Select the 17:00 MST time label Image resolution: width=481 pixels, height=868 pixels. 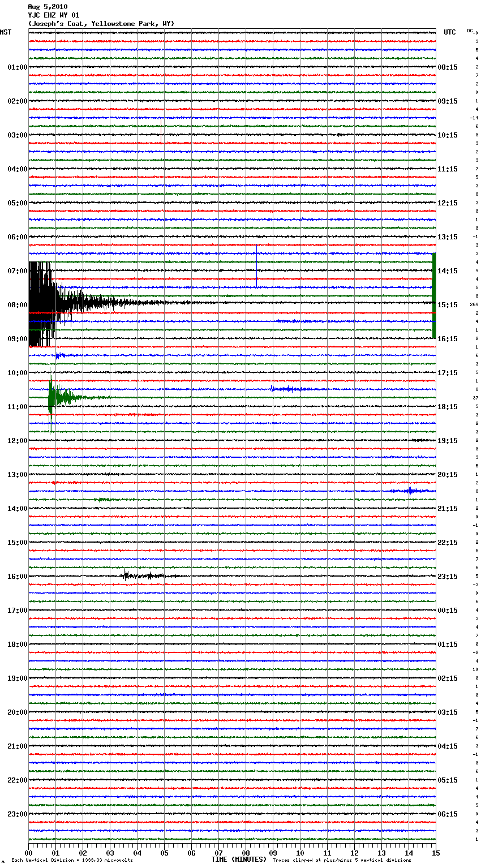pos(18,611)
